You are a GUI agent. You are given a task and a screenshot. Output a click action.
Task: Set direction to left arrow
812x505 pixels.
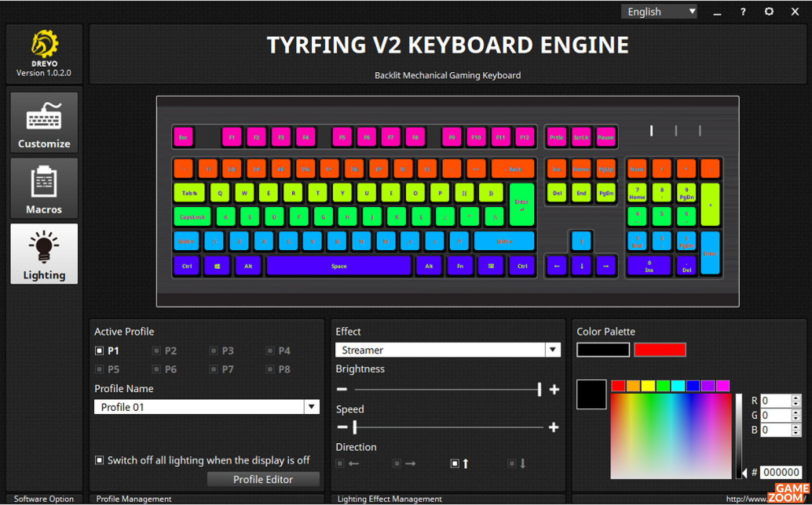point(340,463)
